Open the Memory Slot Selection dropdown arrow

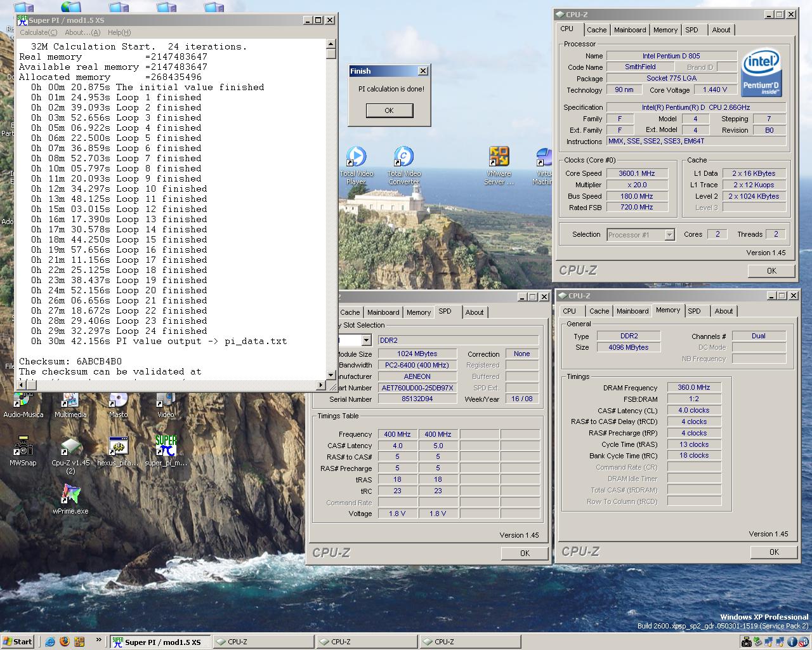pyautogui.click(x=366, y=340)
